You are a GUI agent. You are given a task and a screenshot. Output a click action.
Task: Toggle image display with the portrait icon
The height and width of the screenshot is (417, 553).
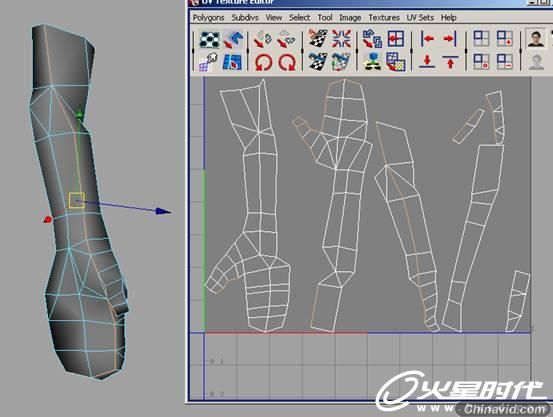click(536, 38)
